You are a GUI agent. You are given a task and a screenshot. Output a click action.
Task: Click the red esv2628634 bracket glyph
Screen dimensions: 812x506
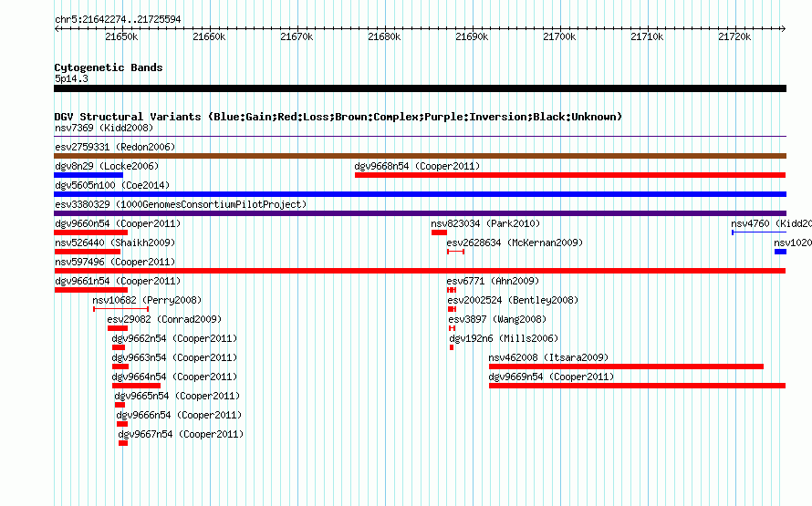455,252
